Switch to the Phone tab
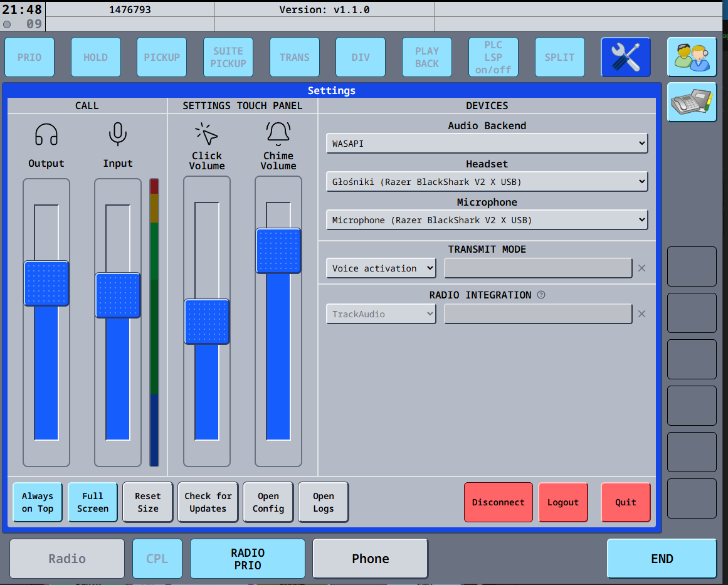 point(370,559)
